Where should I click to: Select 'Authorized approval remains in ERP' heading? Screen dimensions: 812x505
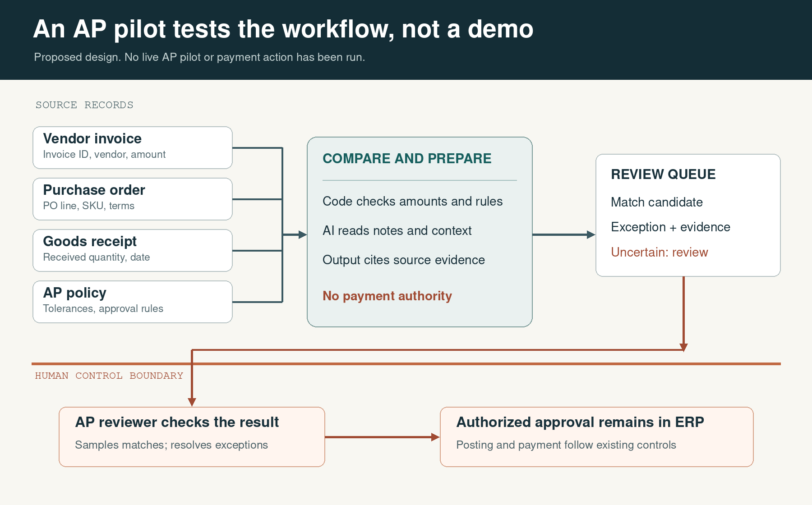pos(580,422)
